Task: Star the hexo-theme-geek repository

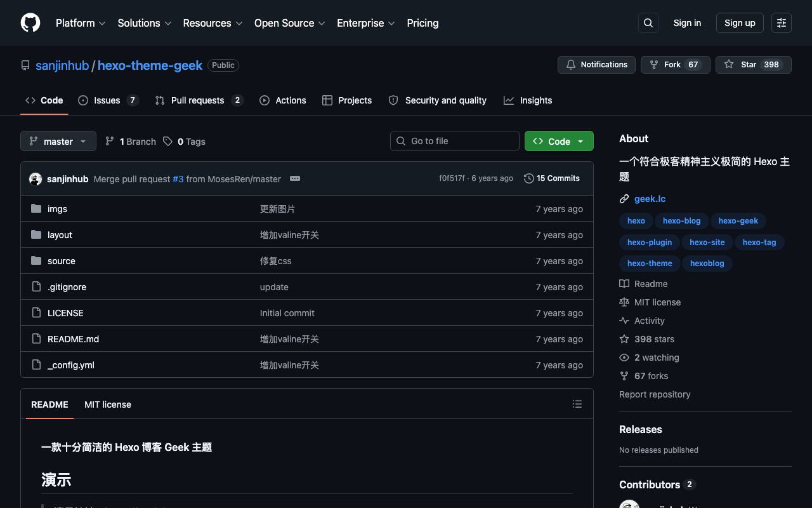Action: (x=754, y=65)
